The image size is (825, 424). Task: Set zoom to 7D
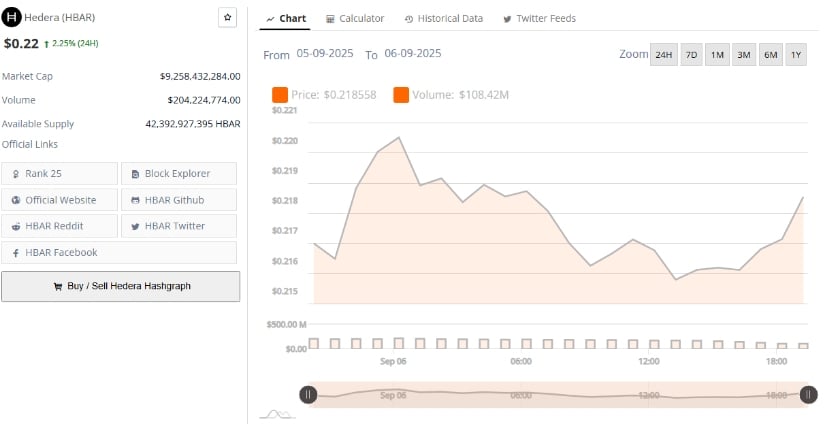[x=691, y=55]
